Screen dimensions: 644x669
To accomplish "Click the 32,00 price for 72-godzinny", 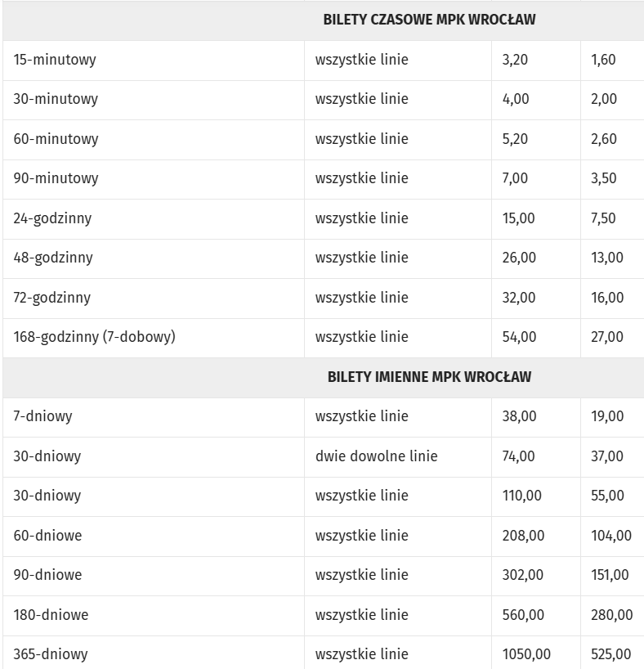I will (x=519, y=298).
